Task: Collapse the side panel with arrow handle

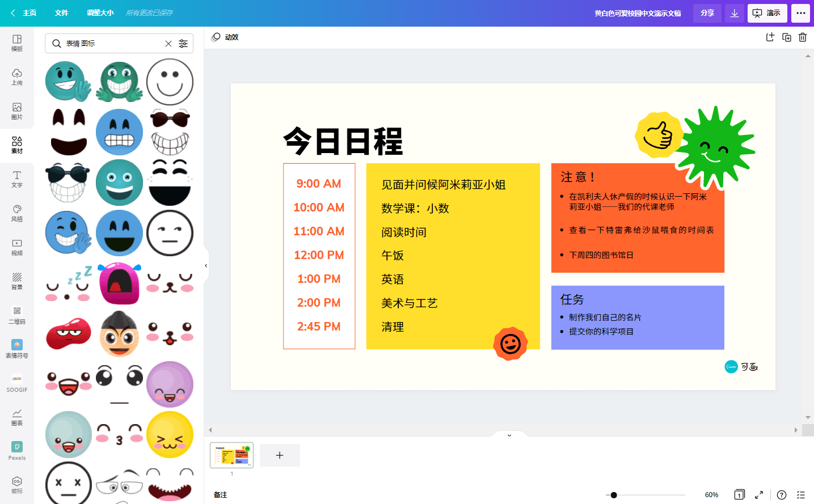Action: click(206, 265)
